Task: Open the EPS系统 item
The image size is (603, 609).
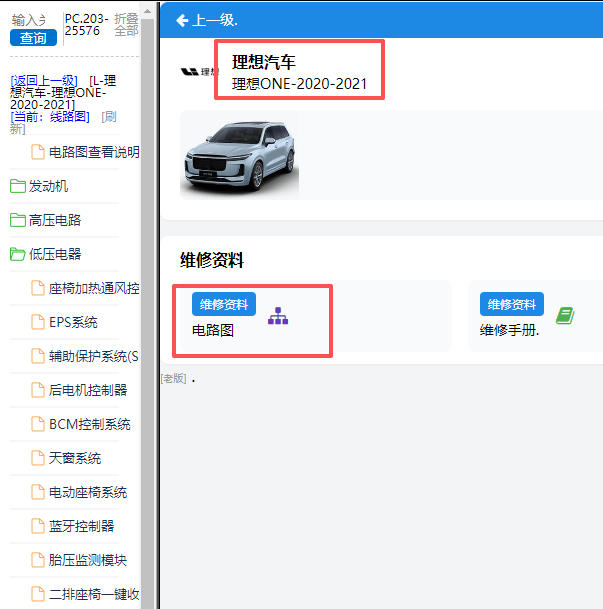Action: click(x=73, y=322)
